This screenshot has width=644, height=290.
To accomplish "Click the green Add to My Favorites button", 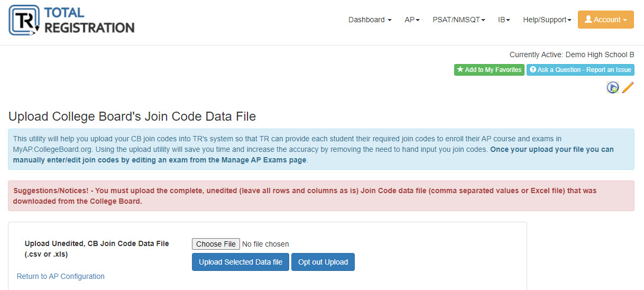I will (489, 70).
